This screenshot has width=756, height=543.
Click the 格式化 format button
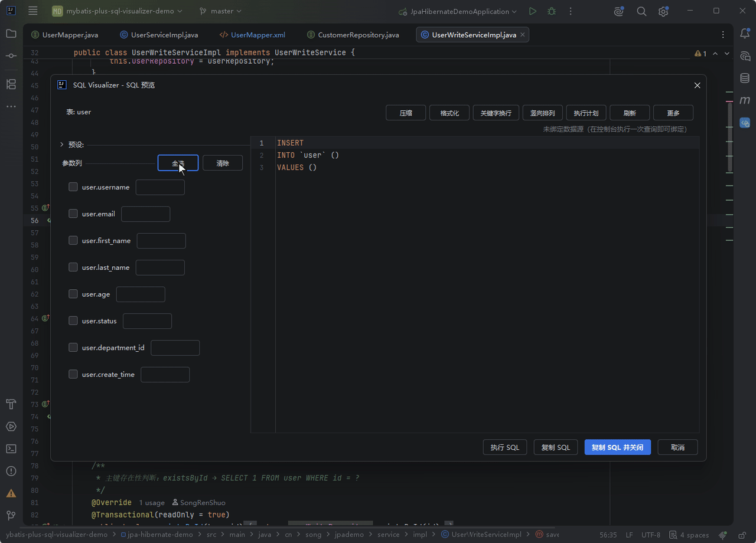click(449, 113)
